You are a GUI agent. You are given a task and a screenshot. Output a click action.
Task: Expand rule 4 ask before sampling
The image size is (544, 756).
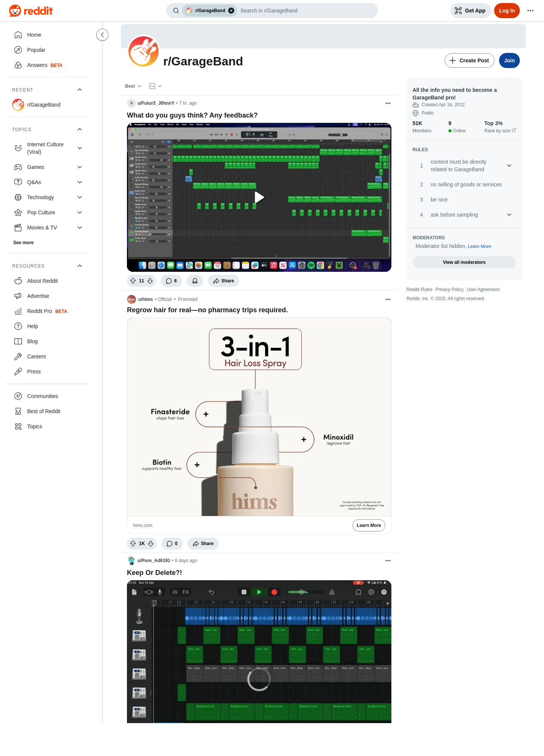(464, 215)
